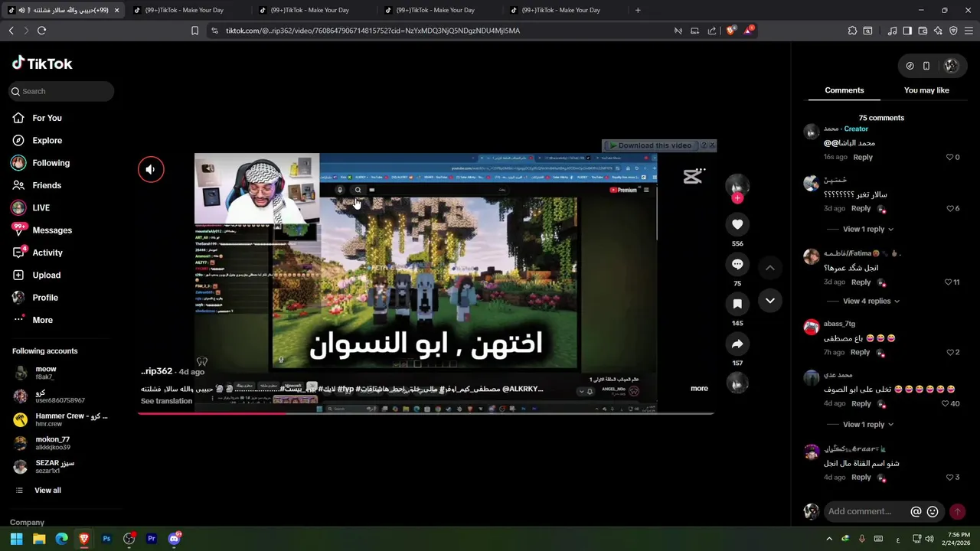Switch to the You may like tab
The image size is (980, 551).
point(926,90)
